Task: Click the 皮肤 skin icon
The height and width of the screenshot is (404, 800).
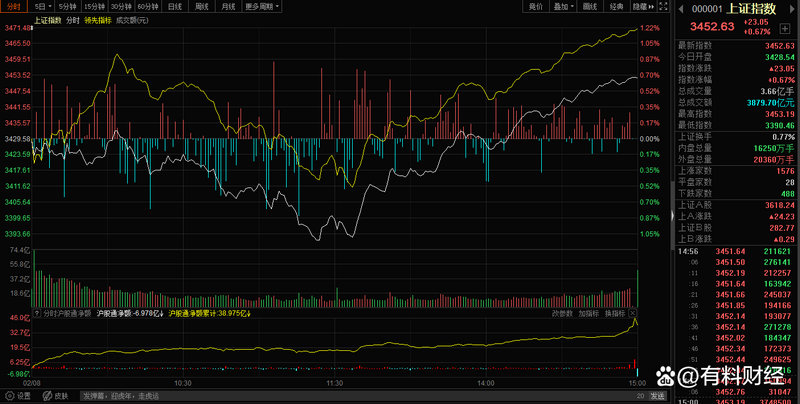Action: click(55, 396)
